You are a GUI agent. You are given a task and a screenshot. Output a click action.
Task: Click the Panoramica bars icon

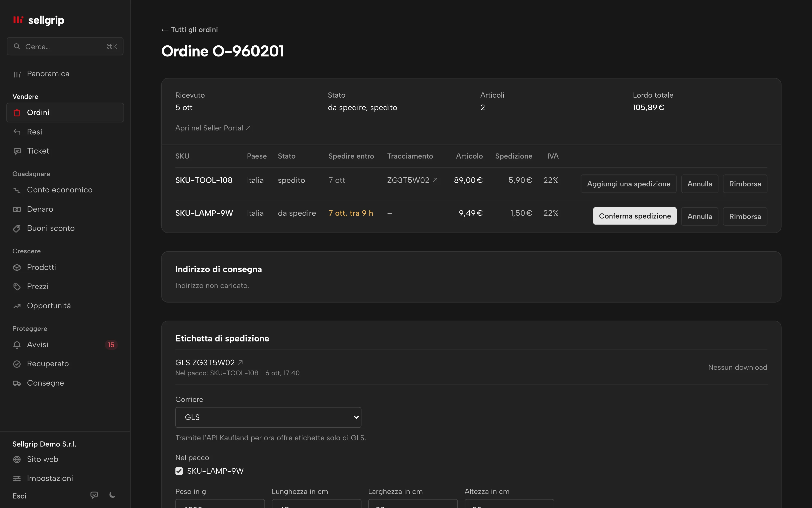point(17,74)
